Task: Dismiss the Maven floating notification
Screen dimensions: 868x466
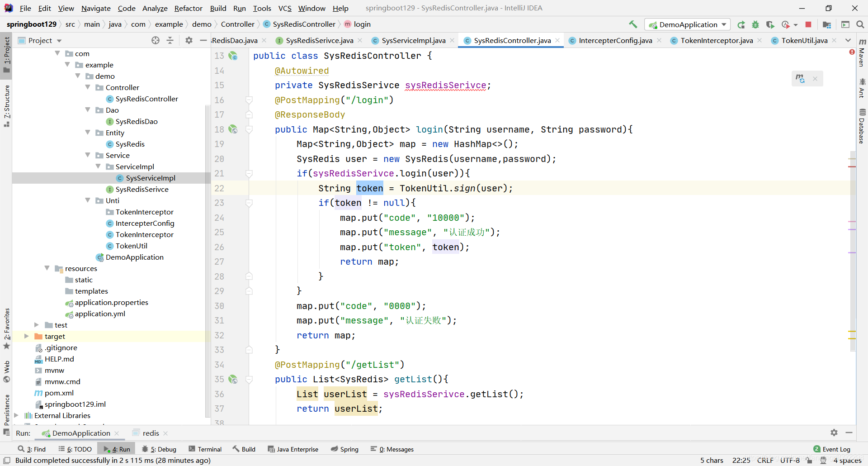Action: pos(815,79)
